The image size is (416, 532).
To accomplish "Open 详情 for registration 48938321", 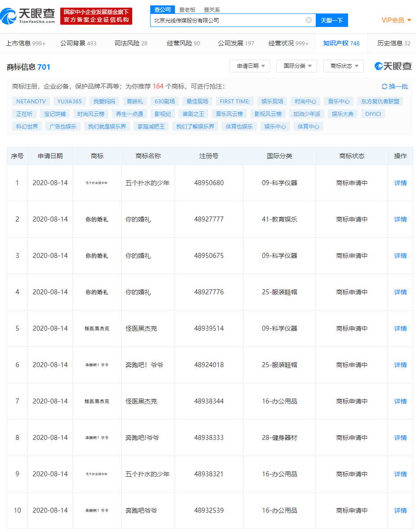I will [x=400, y=474].
